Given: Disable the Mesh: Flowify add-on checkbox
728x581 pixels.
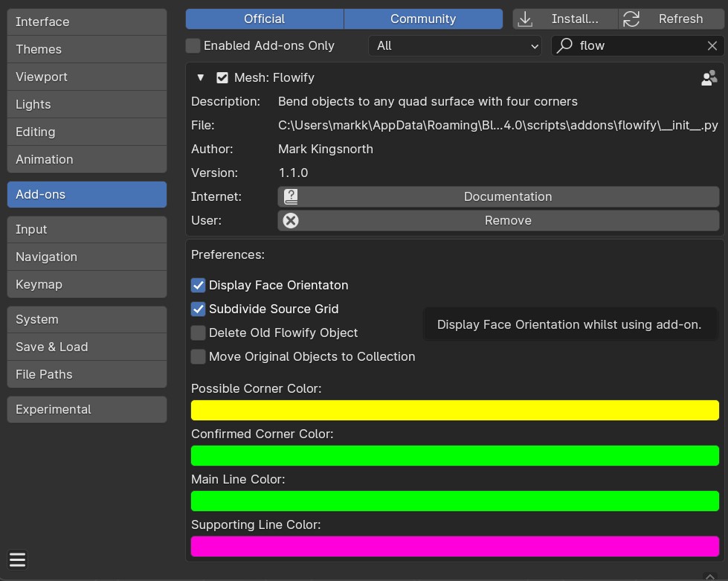Looking at the screenshot, I should (222, 77).
